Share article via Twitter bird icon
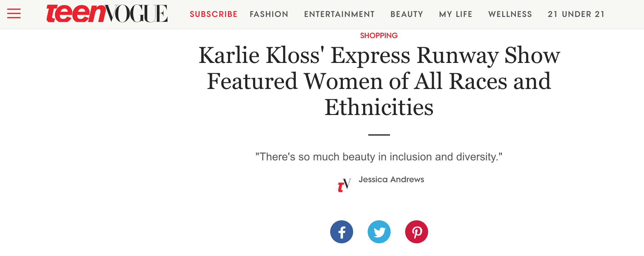644x256 pixels. [379, 232]
